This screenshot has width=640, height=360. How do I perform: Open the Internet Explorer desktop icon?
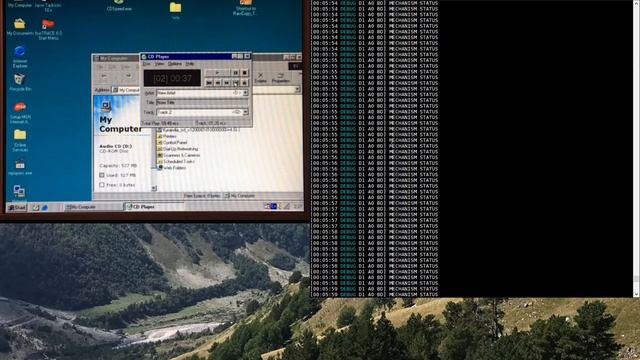click(20, 57)
